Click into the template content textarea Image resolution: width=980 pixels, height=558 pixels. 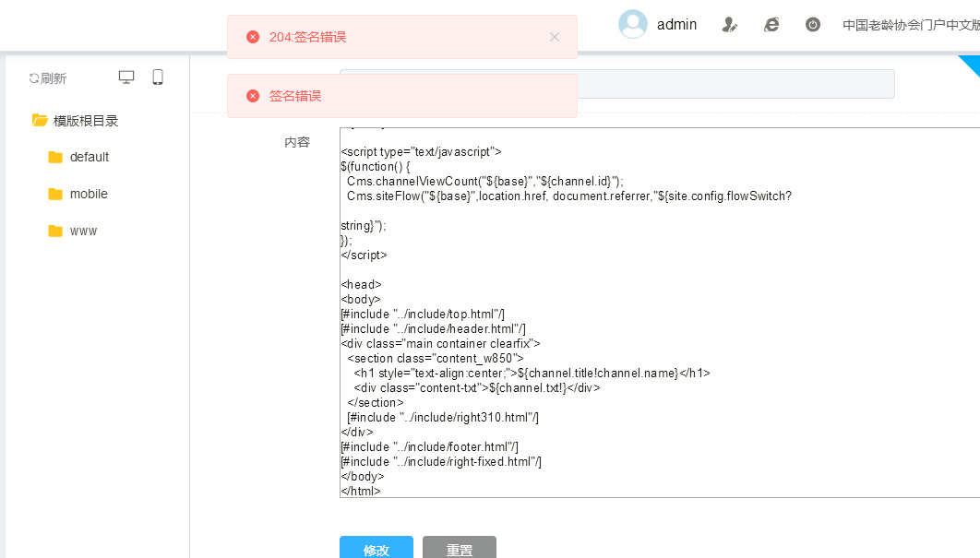pyautogui.click(x=660, y=313)
